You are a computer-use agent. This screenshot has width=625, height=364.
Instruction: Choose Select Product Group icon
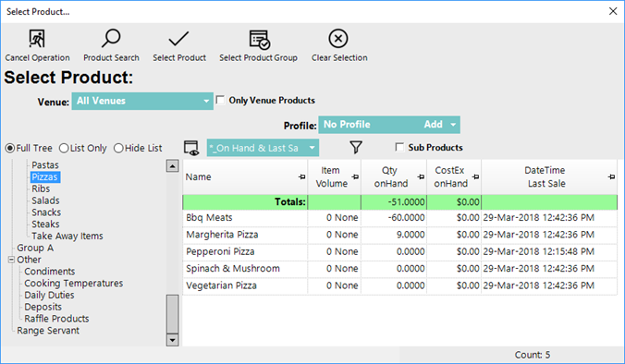click(260, 39)
